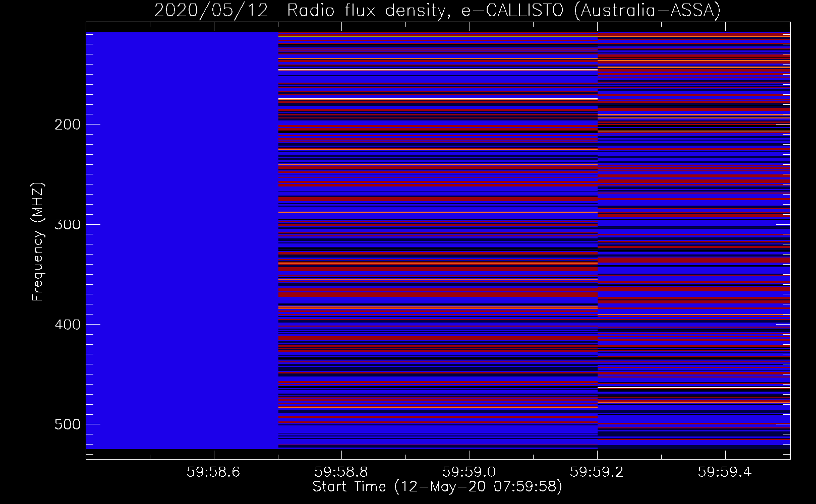Screen dimensions: 816x504
Task: Click the 'e-CALLISTO (Australia-ASSA)' title text
Action: pos(591,11)
